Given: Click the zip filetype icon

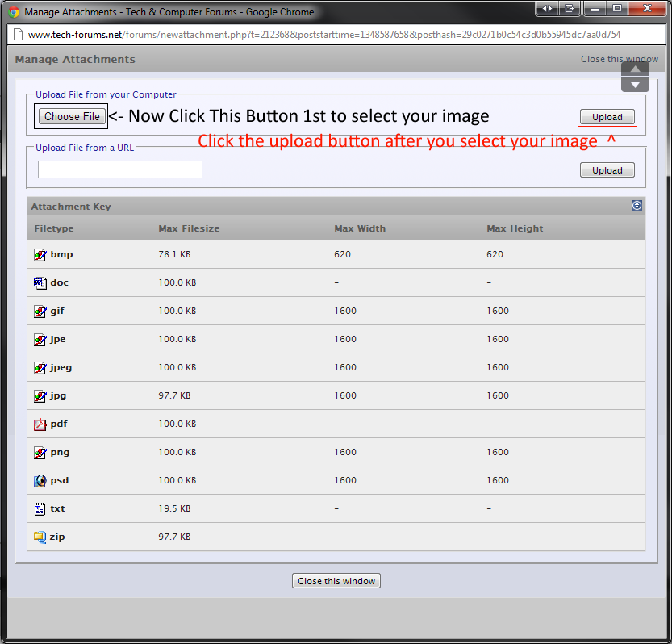Looking at the screenshot, I should tap(40, 537).
